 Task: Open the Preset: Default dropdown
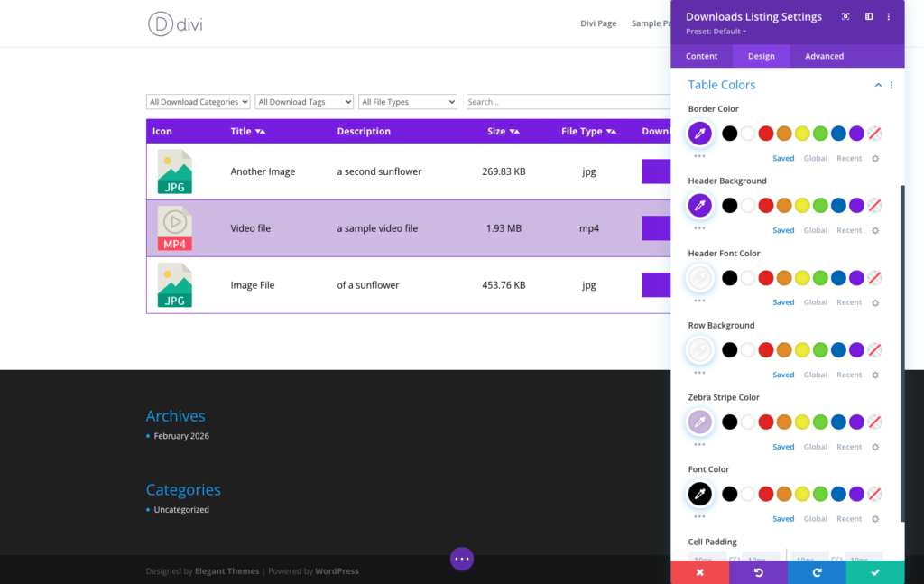pos(716,32)
